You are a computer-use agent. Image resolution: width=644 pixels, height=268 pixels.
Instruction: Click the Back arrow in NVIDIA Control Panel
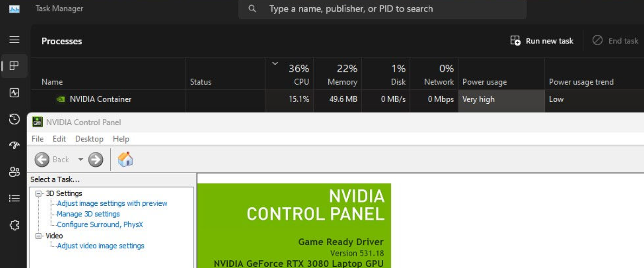[42, 160]
